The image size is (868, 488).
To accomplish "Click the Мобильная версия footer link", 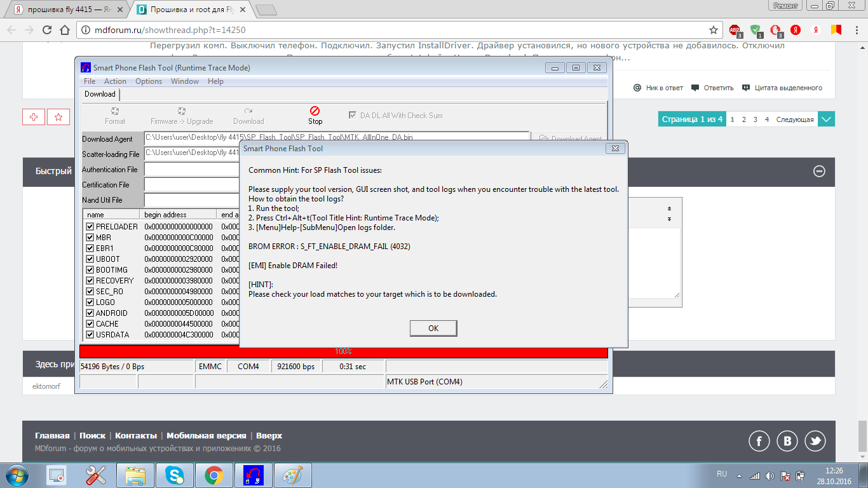I will [x=206, y=436].
